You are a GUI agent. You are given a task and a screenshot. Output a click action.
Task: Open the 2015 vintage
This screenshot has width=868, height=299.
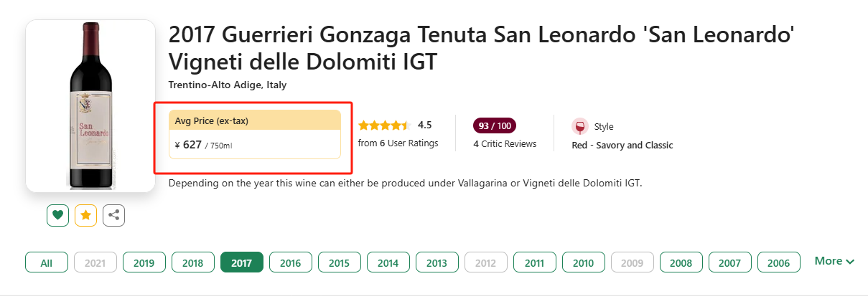coord(340,263)
